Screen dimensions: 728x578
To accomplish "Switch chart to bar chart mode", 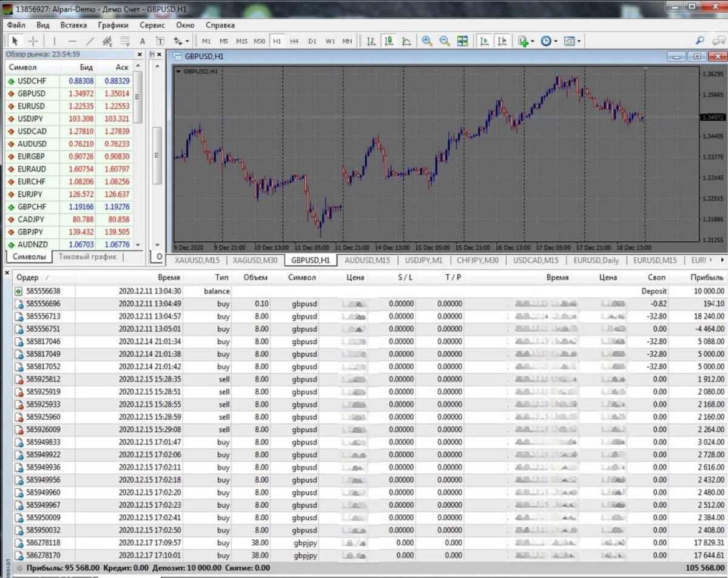I will point(371,41).
